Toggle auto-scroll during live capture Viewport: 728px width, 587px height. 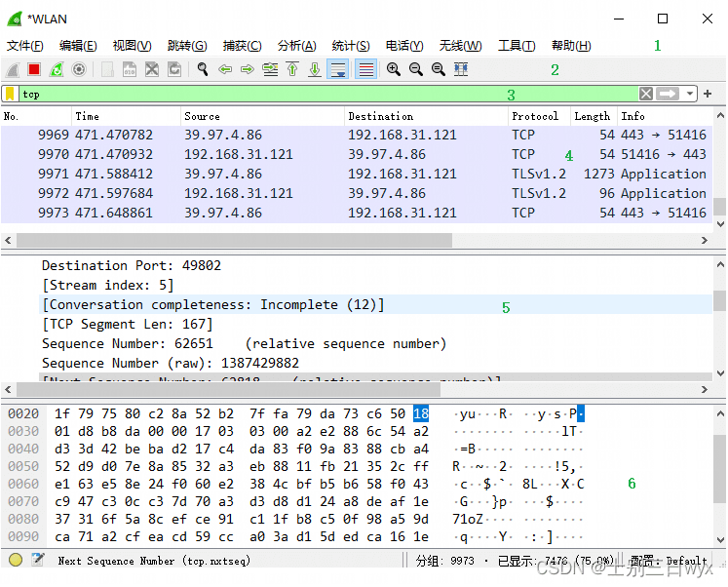(338, 69)
